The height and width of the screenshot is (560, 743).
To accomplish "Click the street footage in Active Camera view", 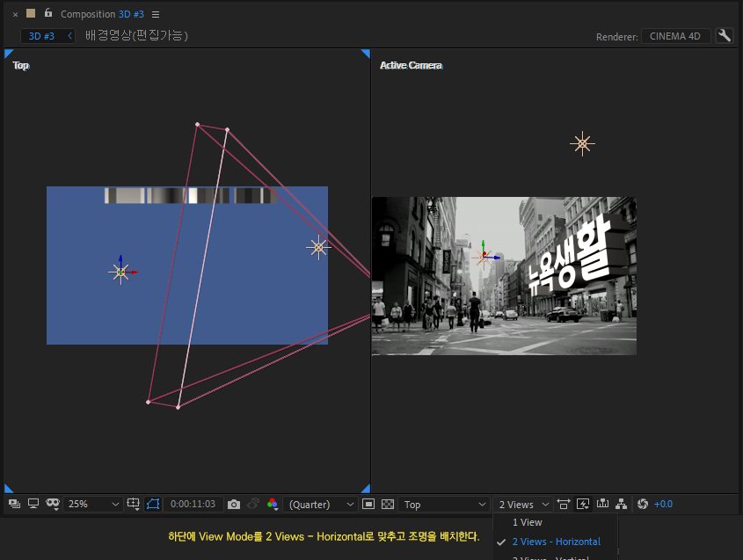I will 504,276.
